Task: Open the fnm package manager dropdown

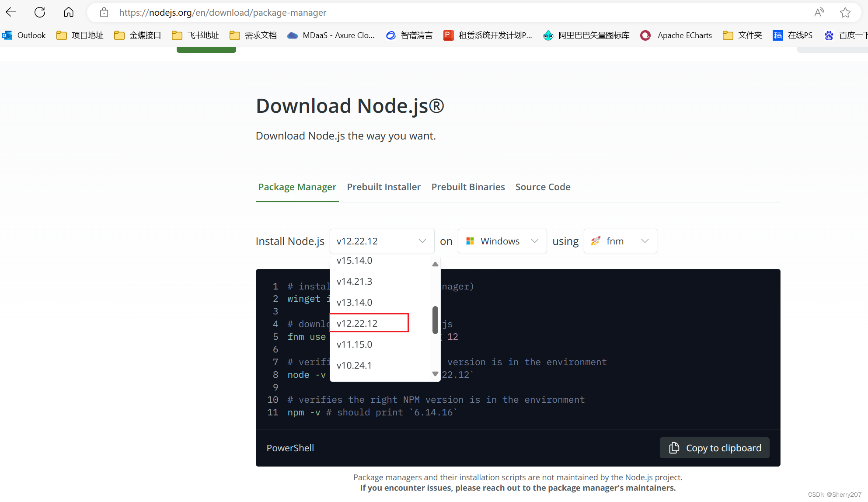Action: coord(620,241)
